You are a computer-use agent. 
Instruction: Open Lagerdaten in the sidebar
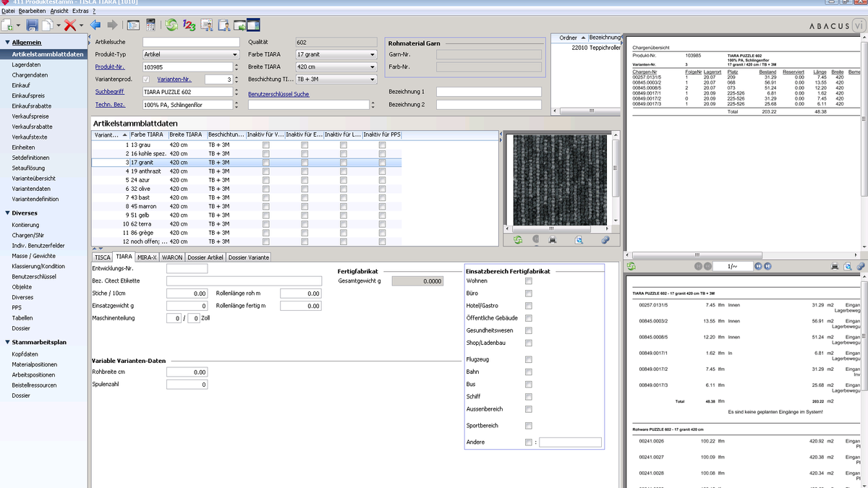pos(26,64)
